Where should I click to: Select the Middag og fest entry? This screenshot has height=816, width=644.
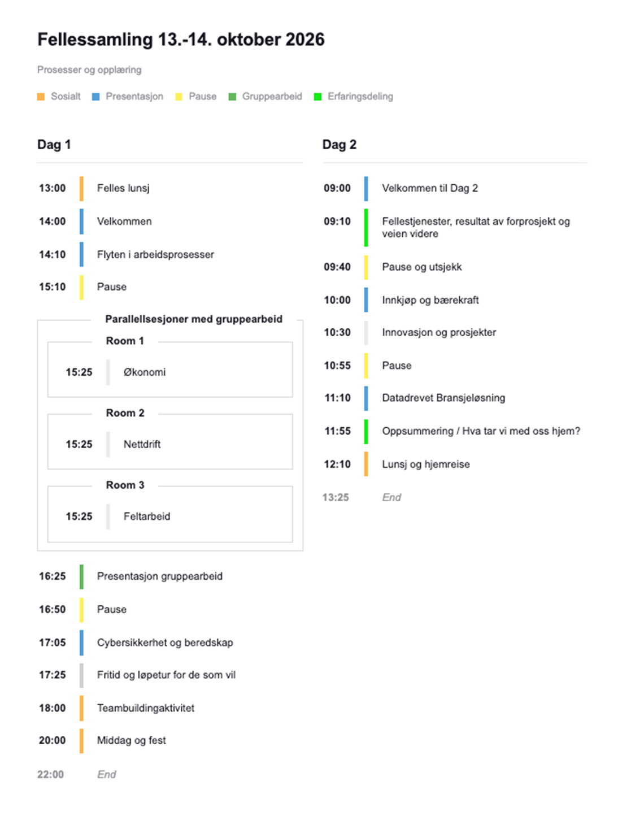click(132, 740)
